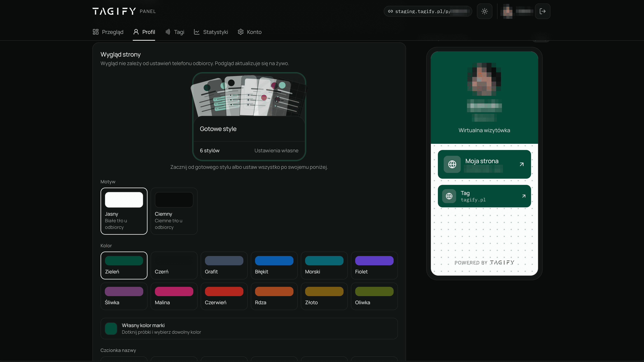Go to the Konto tab
644x362 pixels.
point(249,32)
